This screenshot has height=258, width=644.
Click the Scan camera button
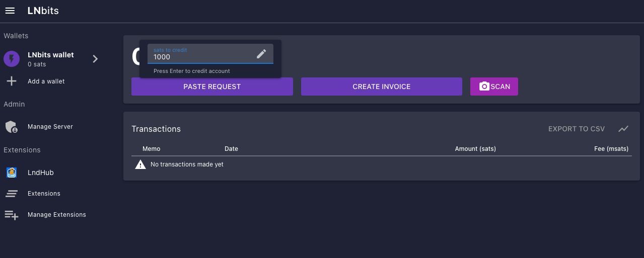click(494, 87)
